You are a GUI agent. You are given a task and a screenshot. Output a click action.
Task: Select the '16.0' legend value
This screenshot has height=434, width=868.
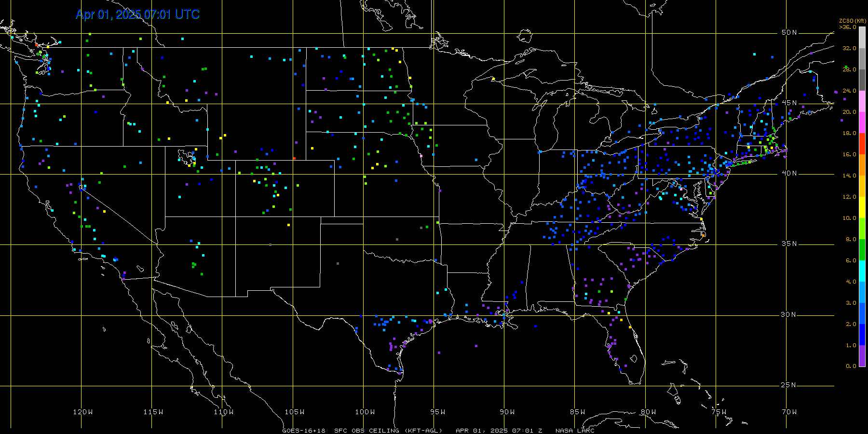click(x=850, y=154)
